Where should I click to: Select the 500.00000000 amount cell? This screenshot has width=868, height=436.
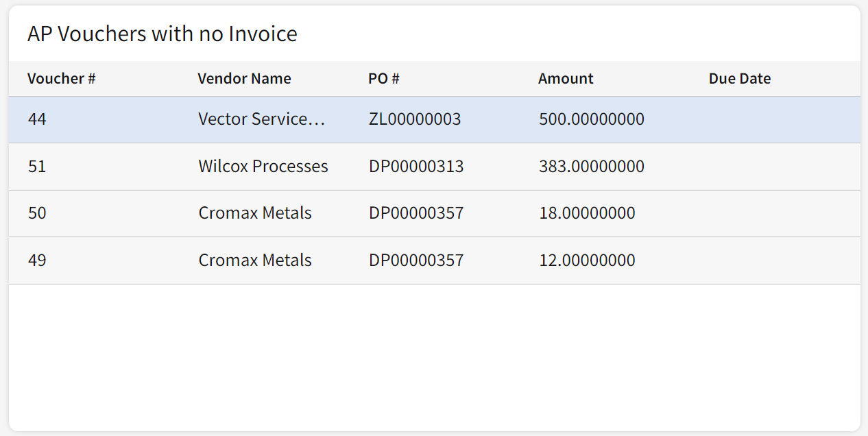tap(591, 119)
